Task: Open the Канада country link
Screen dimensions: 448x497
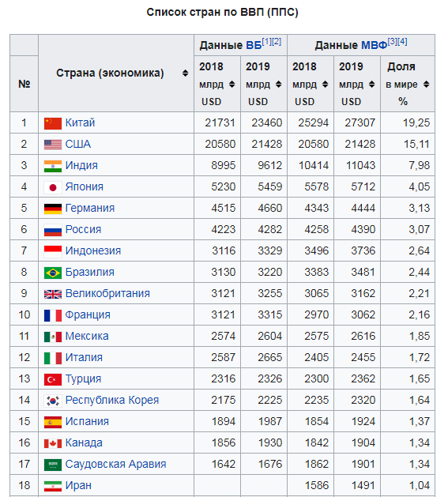Action: (x=84, y=442)
